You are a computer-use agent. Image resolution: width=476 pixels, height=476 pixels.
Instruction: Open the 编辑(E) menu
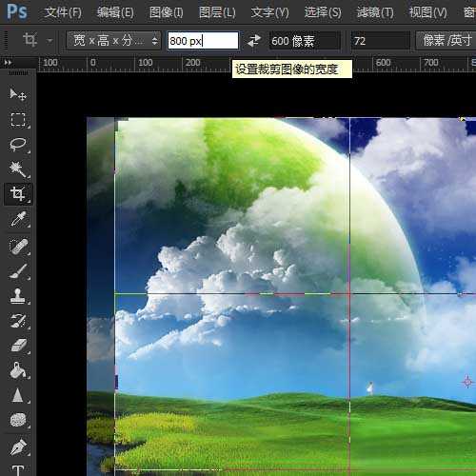coord(115,12)
